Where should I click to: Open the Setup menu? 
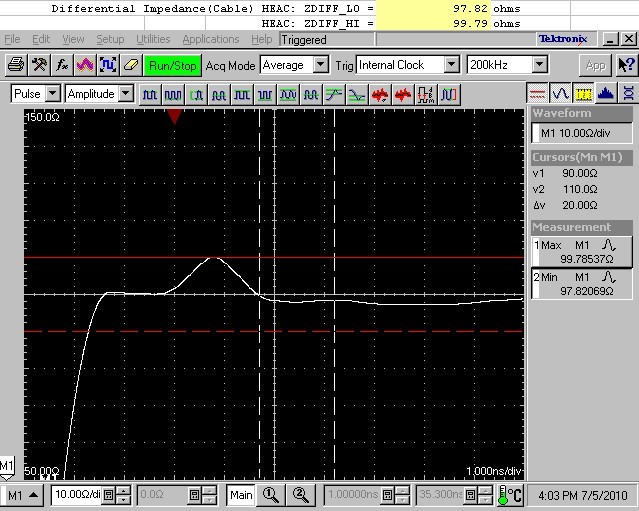pos(110,39)
